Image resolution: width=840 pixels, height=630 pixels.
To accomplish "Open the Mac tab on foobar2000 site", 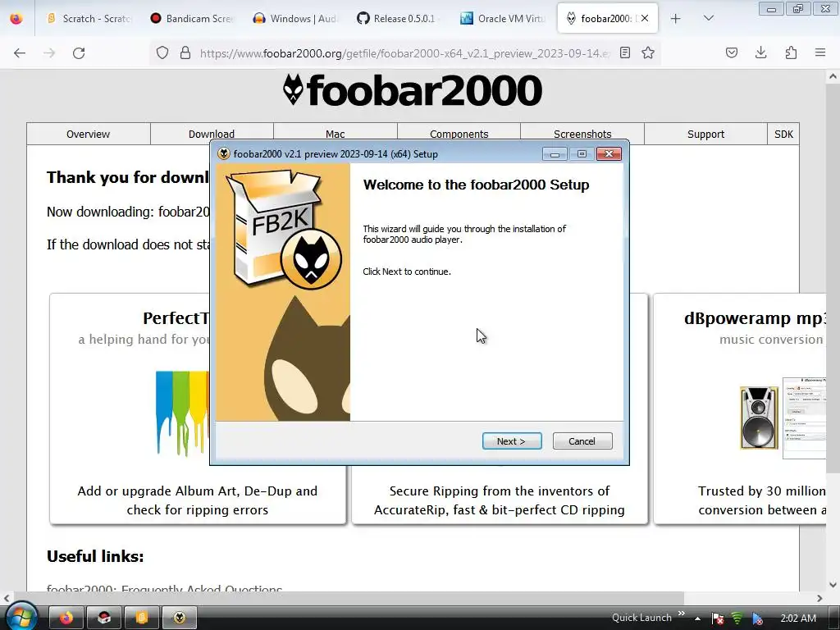I will pyautogui.click(x=335, y=134).
